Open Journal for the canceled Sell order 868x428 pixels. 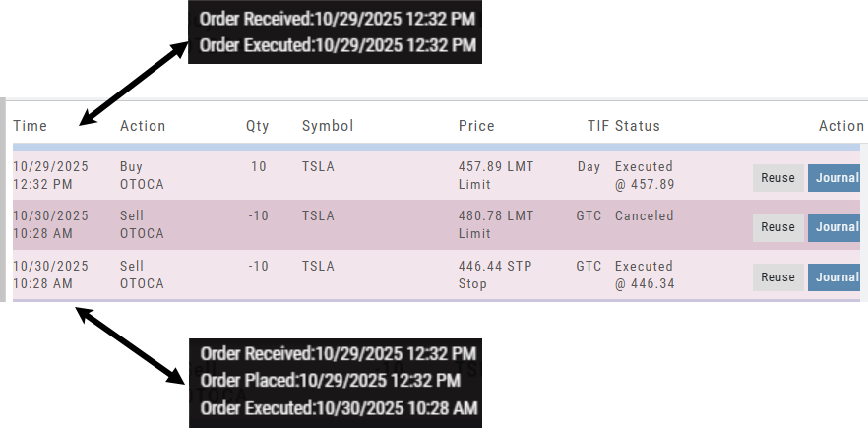(836, 227)
